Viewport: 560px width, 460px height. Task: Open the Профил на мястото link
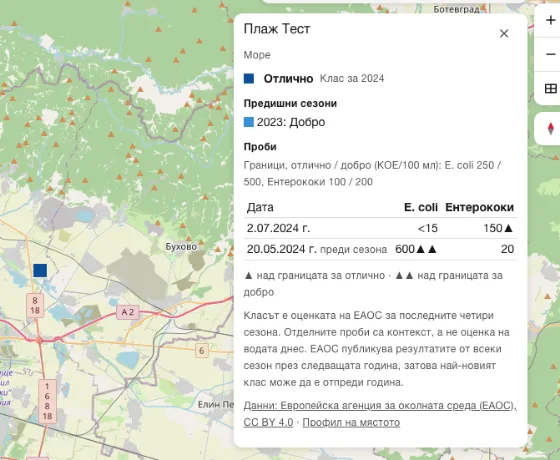click(351, 422)
